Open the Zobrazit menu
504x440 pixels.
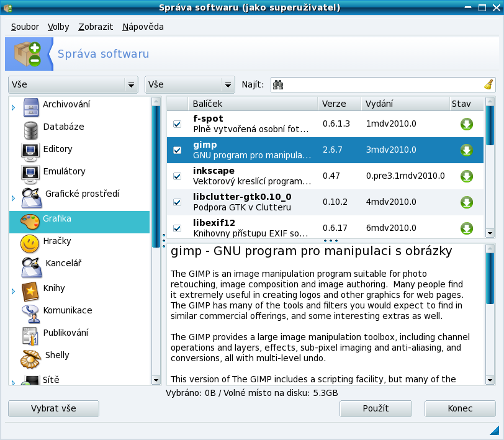pos(96,27)
